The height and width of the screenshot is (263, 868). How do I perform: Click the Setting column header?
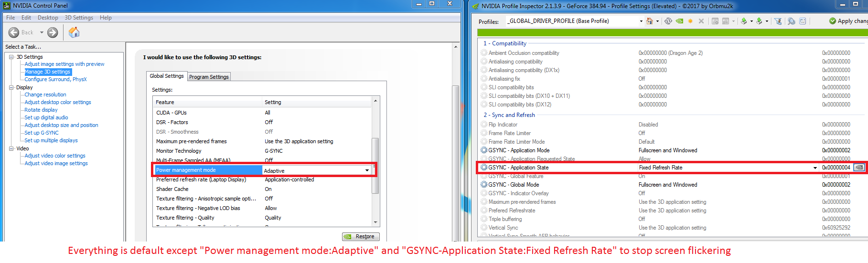coord(317,102)
